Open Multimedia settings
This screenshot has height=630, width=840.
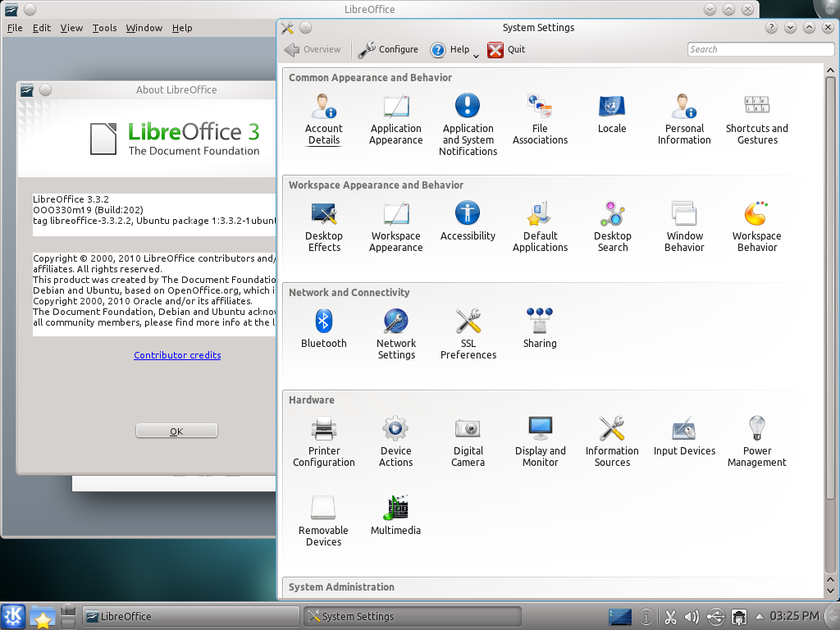396,515
